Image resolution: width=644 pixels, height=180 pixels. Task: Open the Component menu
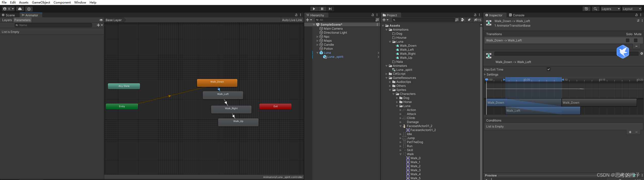tap(62, 2)
